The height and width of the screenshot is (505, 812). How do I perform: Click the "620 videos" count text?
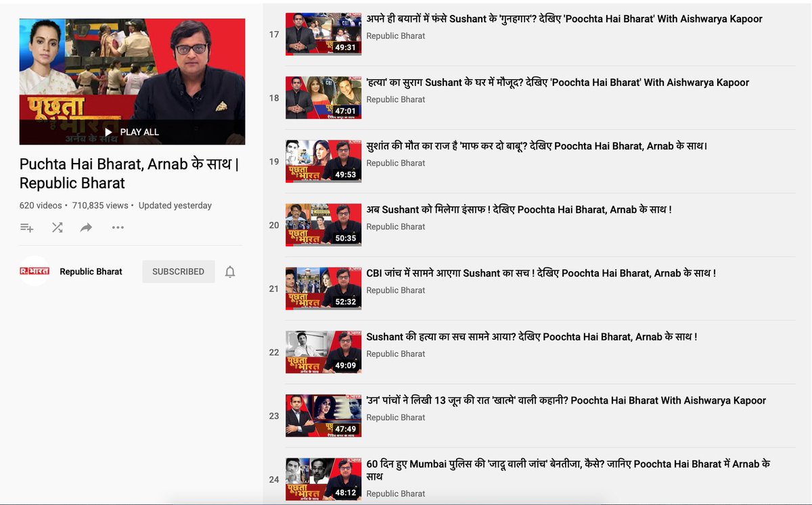point(41,206)
